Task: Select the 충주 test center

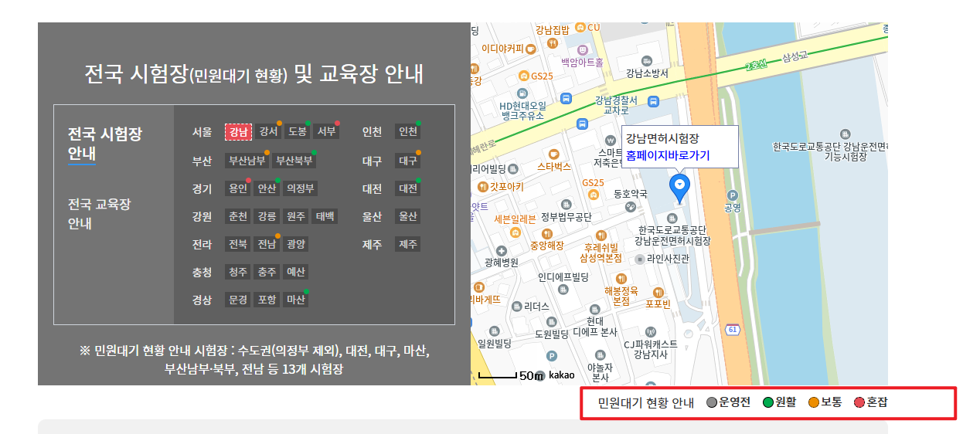Action: [267, 272]
